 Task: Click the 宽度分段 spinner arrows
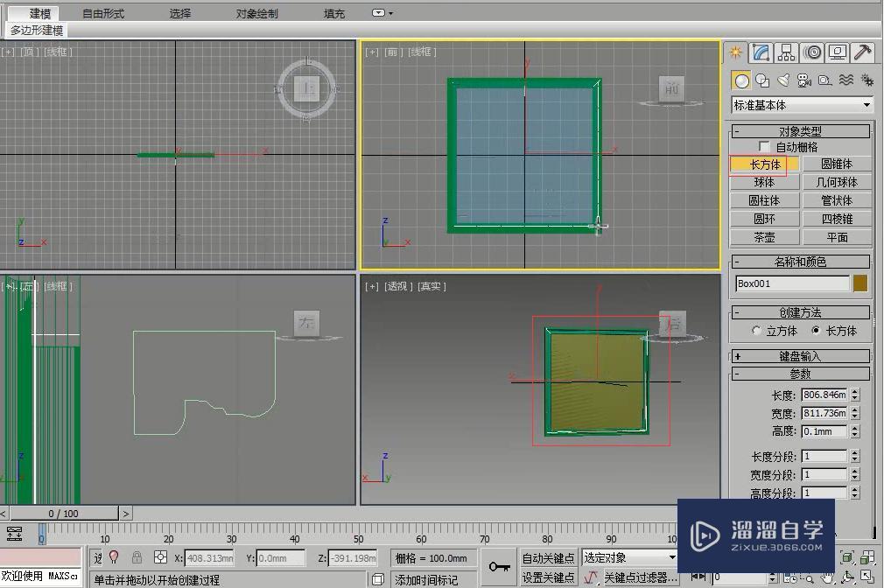855,474
